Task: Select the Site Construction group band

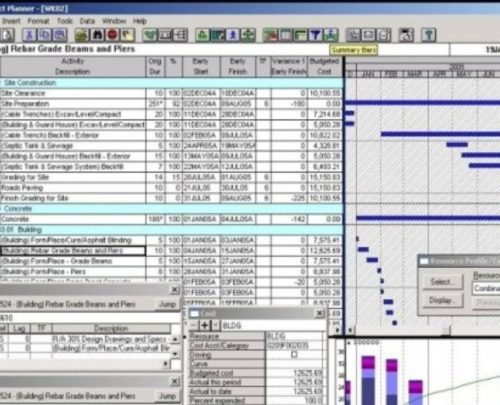Action: pos(172,83)
